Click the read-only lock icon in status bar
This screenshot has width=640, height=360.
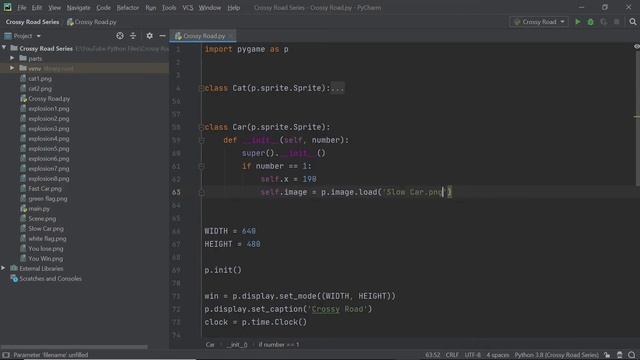point(607,355)
